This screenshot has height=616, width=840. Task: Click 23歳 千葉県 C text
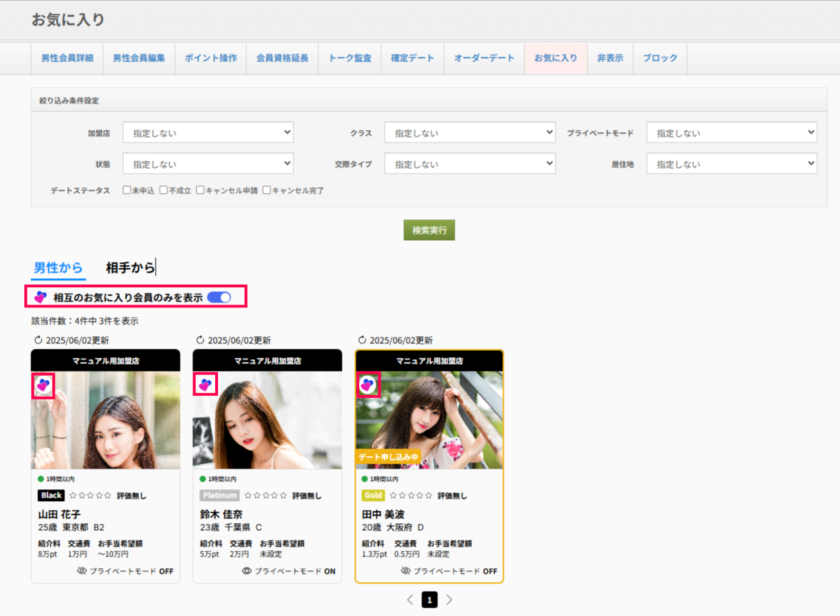click(231, 527)
